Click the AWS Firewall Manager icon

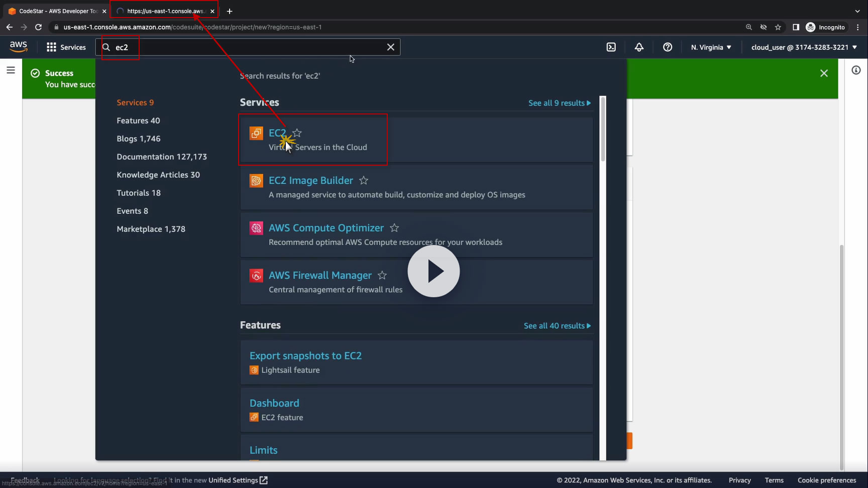pos(256,275)
